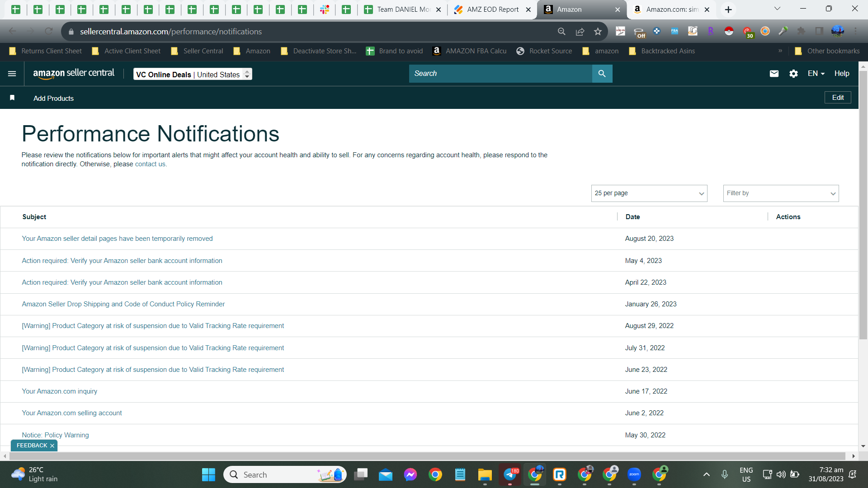Screen dimensions: 868x488
Task: Open the Your Amazon.com inquiry notification
Action: coord(60,391)
